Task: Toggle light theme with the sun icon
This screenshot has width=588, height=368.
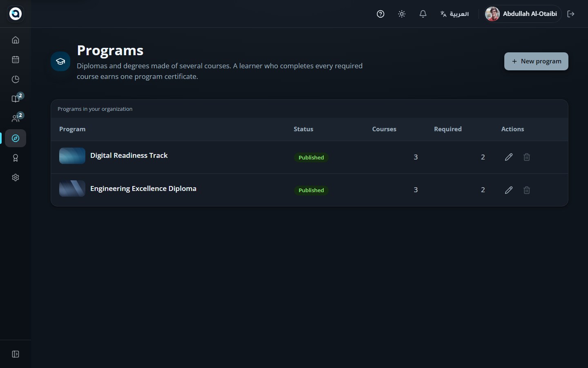Action: coord(402,14)
